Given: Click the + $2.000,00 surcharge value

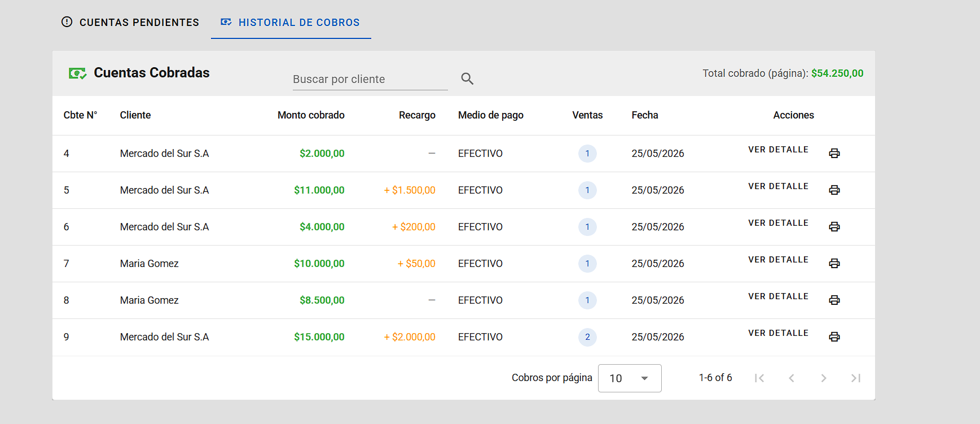Looking at the screenshot, I should coord(410,337).
